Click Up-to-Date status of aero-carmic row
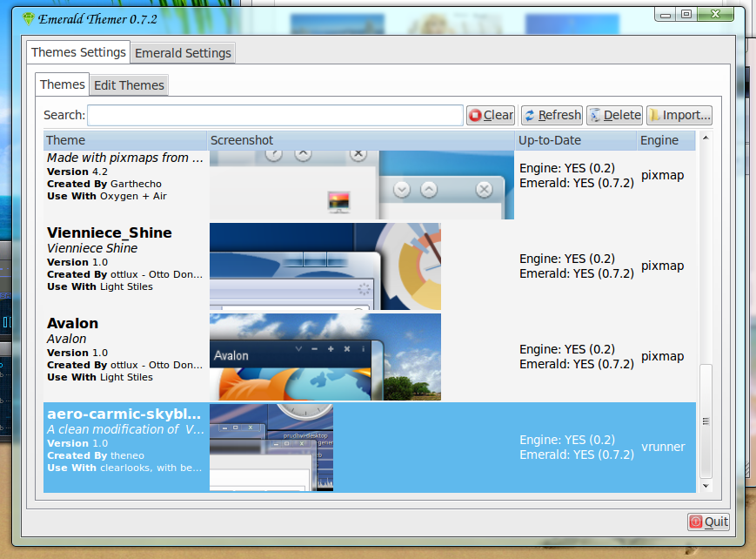 click(577, 447)
